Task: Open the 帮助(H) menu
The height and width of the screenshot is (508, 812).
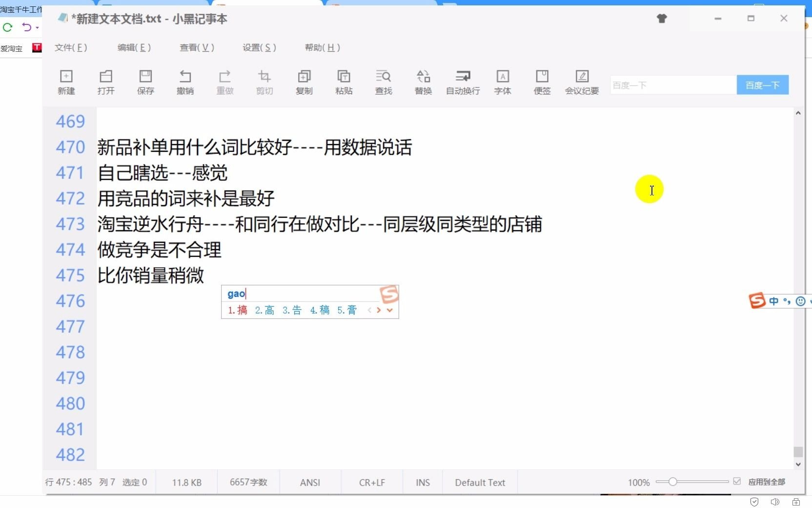Action: pos(322,47)
